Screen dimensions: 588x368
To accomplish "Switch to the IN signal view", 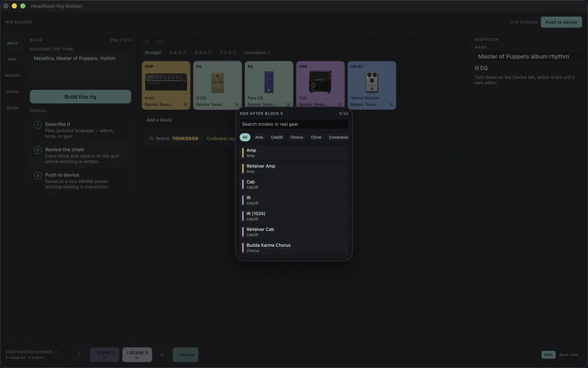I will pos(147,42).
